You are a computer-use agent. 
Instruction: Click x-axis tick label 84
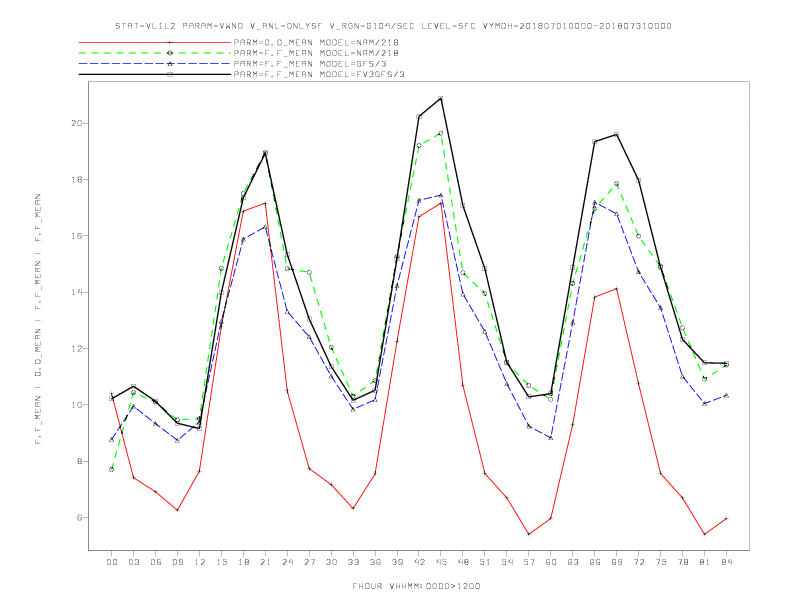pyautogui.click(x=727, y=562)
